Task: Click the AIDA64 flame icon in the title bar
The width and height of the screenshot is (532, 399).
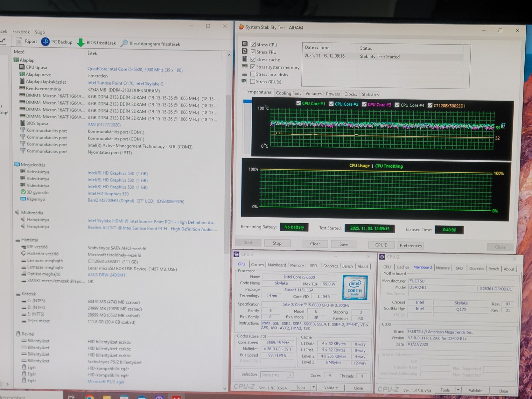Action: coord(241,27)
